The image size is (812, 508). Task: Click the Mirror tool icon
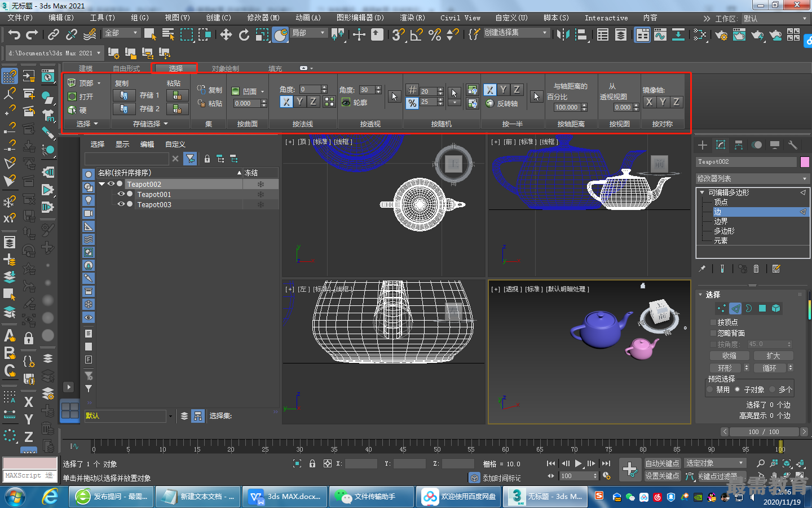click(x=563, y=35)
